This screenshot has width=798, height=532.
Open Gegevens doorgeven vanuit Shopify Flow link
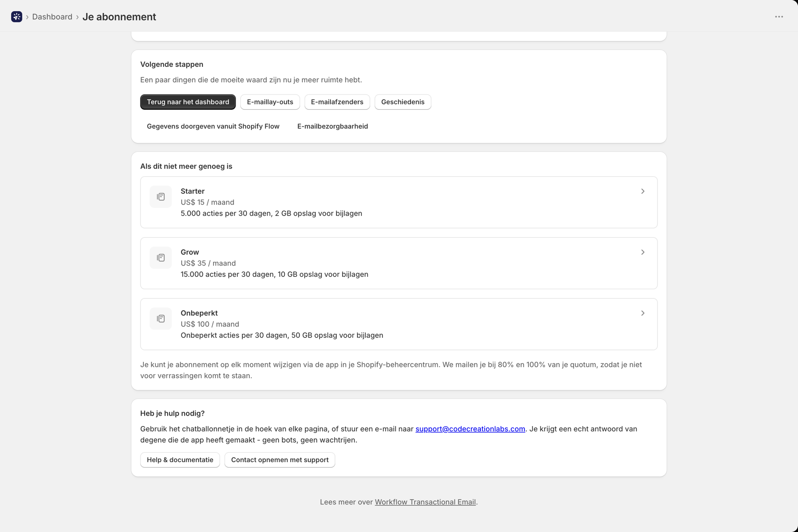(213, 126)
